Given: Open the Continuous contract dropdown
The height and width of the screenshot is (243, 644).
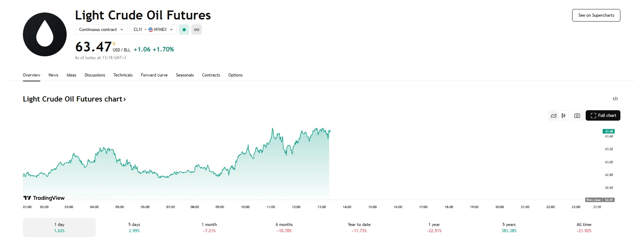Looking at the screenshot, I should (x=101, y=30).
